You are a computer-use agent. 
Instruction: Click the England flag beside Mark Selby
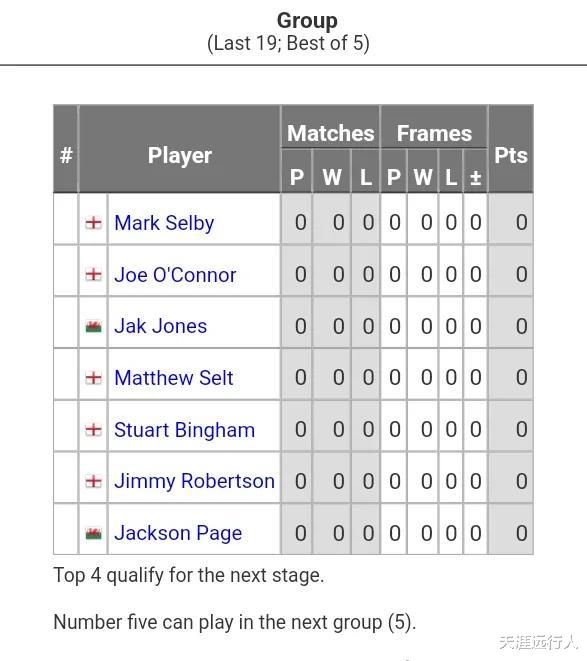click(93, 223)
